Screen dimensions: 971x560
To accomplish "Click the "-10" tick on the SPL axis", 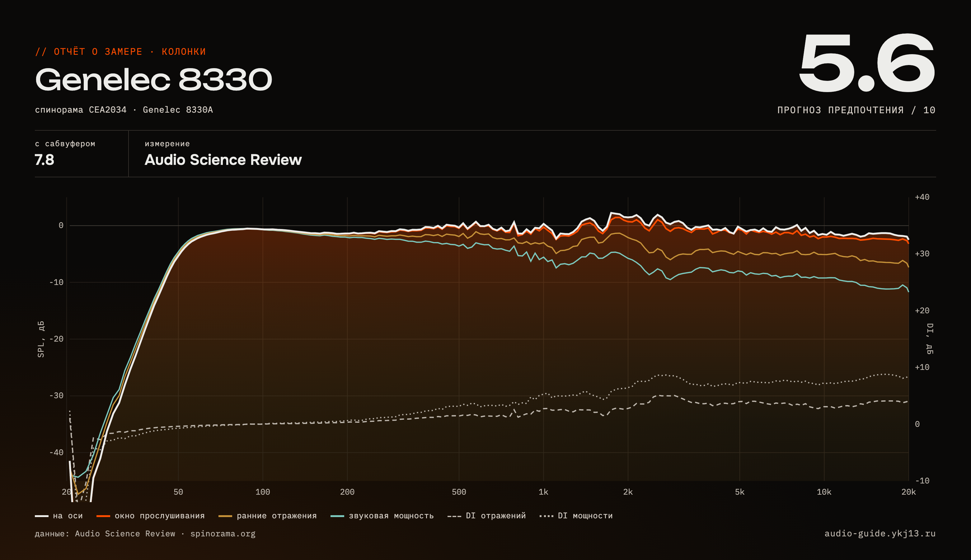I will point(56,282).
